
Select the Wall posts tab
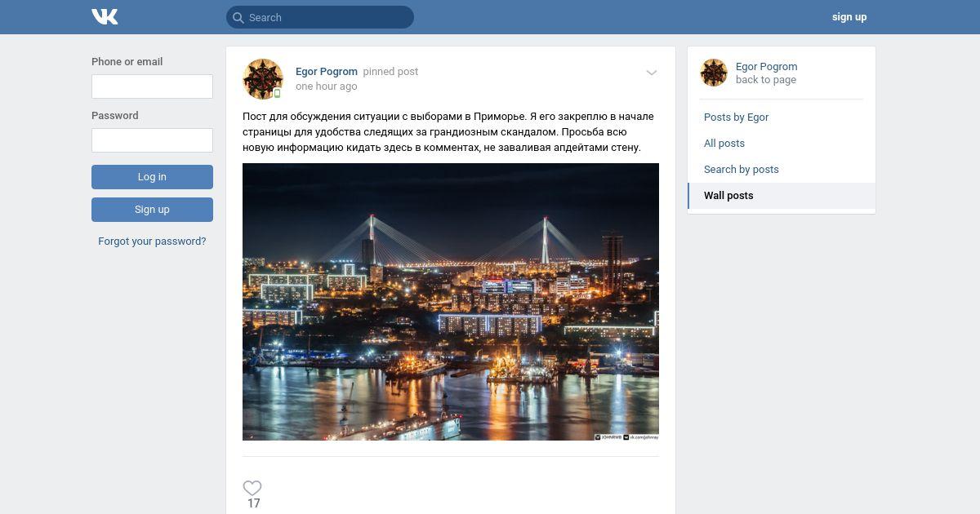[x=782, y=195]
